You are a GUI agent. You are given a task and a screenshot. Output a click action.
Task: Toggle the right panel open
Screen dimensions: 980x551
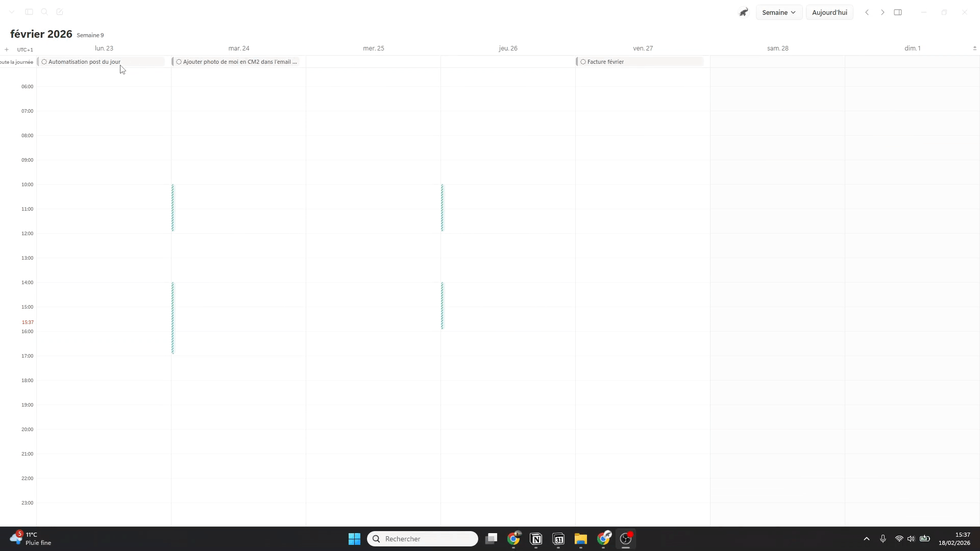[x=898, y=12]
